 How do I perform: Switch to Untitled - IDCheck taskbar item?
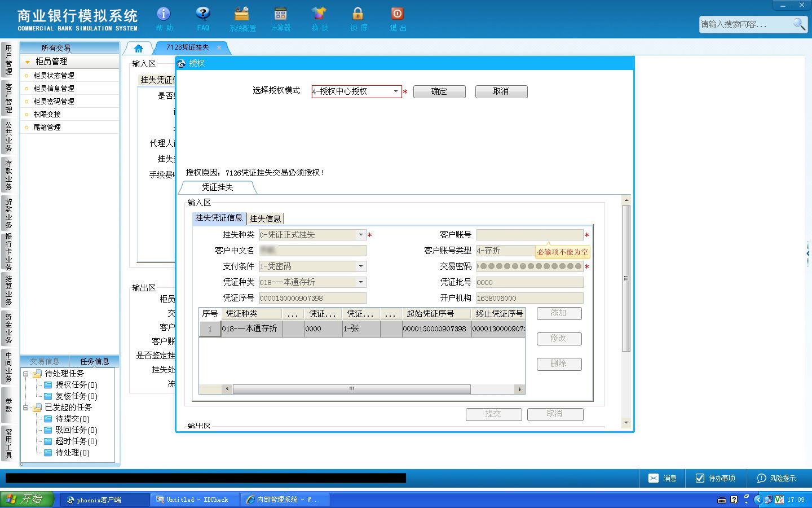click(195, 500)
